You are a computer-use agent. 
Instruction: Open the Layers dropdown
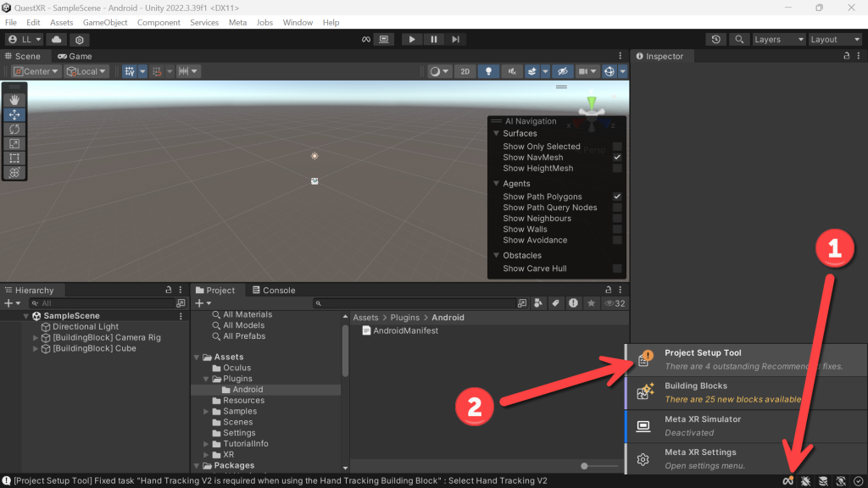[x=778, y=39]
